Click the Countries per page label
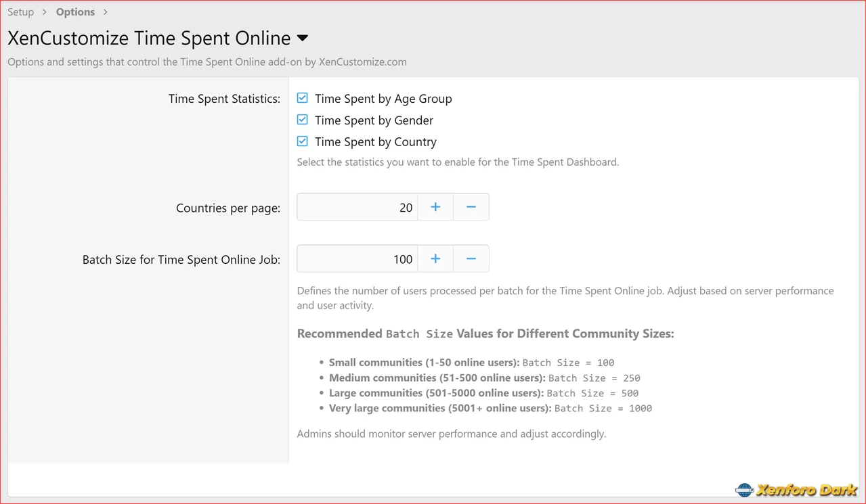Viewport: 866px width, 504px height. (228, 208)
